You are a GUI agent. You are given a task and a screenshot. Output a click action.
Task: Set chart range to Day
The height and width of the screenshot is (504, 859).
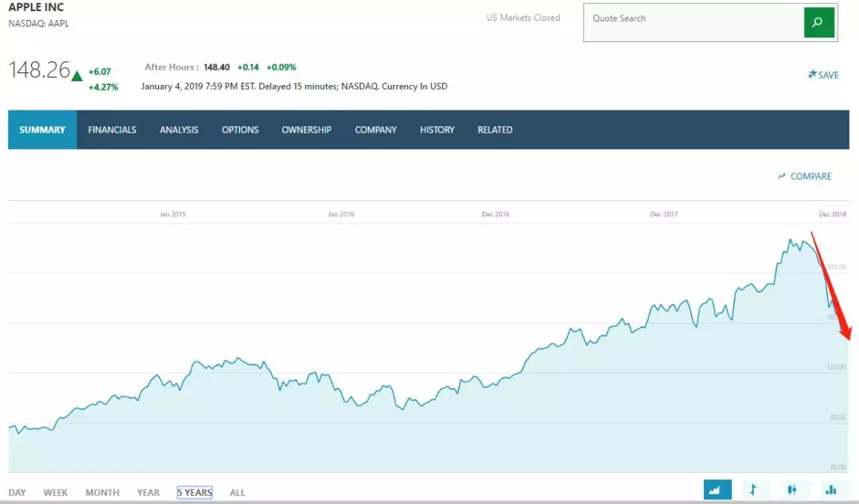17,493
